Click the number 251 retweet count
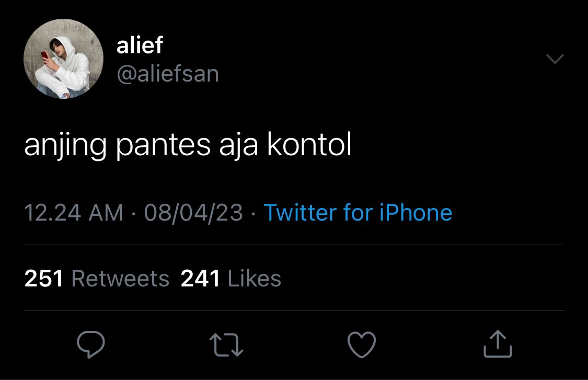Screen dimensions: 588x380 pos(44,279)
